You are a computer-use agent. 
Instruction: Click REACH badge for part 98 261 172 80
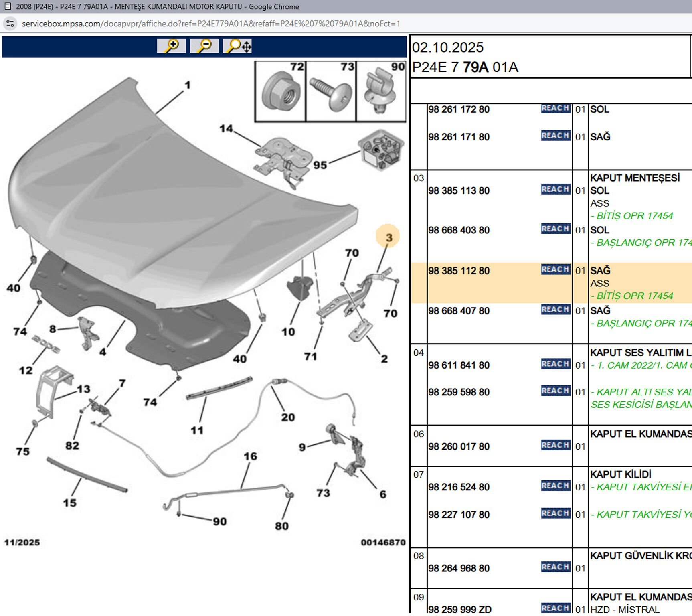[555, 108]
